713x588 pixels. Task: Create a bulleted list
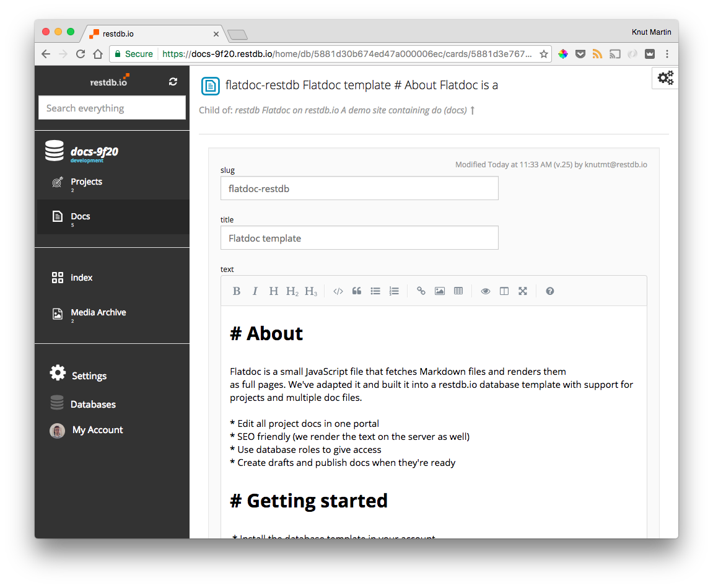tap(375, 291)
